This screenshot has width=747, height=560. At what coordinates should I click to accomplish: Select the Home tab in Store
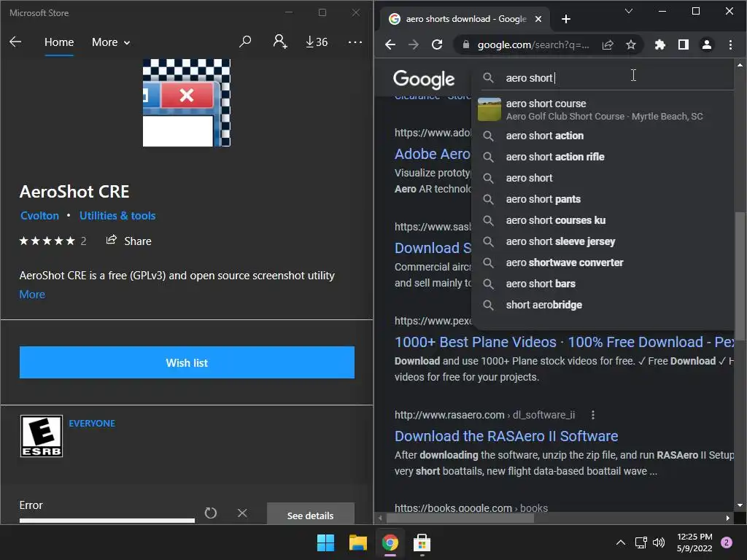(59, 42)
